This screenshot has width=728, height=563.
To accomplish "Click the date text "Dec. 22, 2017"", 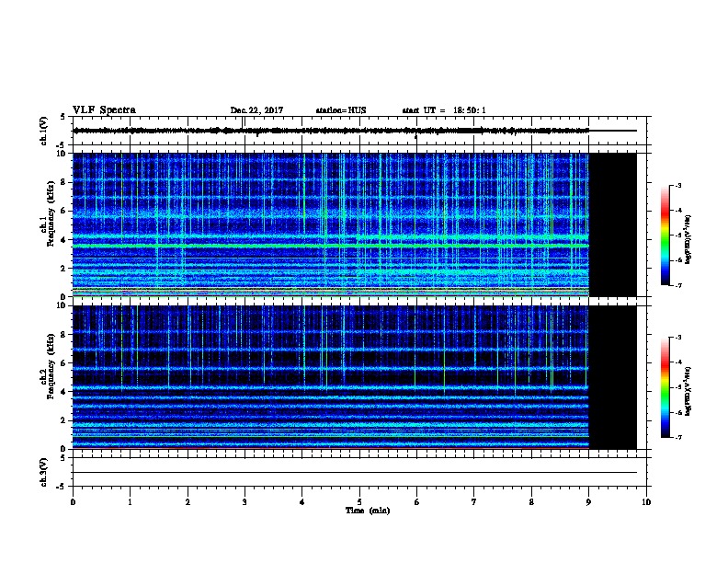I will [x=256, y=110].
